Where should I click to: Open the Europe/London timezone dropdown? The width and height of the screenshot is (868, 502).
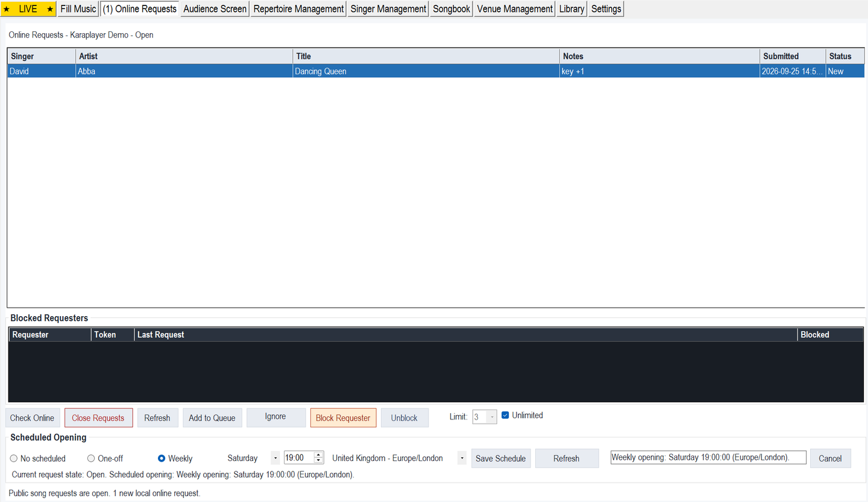(x=462, y=459)
